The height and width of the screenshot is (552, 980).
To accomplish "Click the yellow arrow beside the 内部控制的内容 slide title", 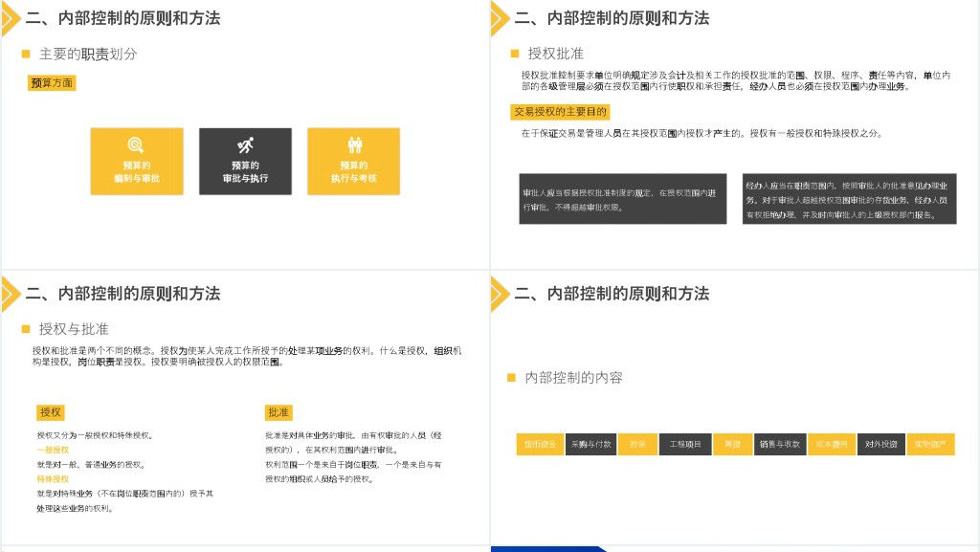I will point(500,294).
